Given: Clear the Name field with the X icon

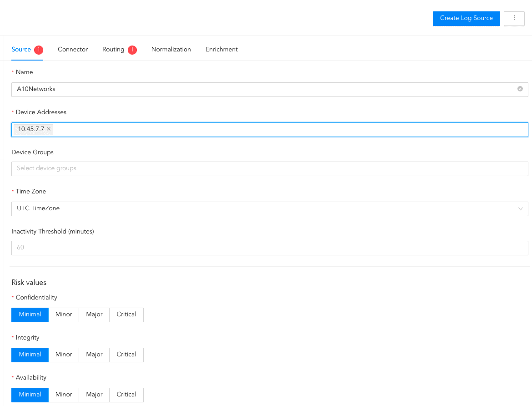Looking at the screenshot, I should coord(520,89).
